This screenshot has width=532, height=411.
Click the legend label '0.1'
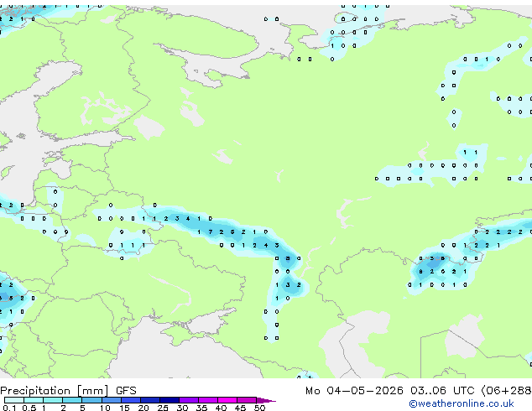9,408
